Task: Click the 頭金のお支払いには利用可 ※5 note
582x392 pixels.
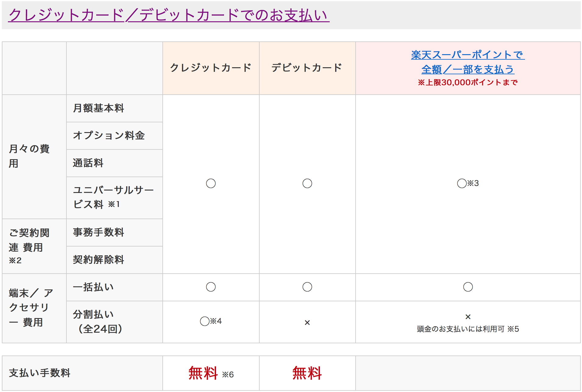Action: 468,329
